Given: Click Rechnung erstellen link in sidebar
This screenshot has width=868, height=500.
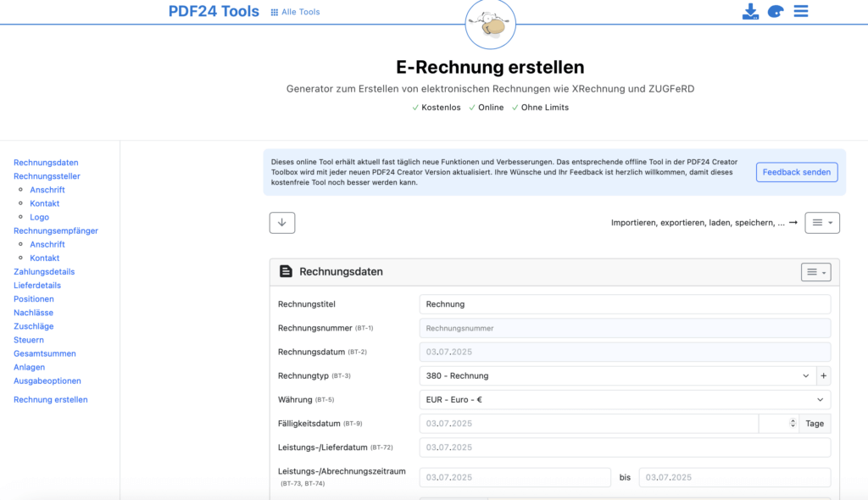Looking at the screenshot, I should [51, 399].
